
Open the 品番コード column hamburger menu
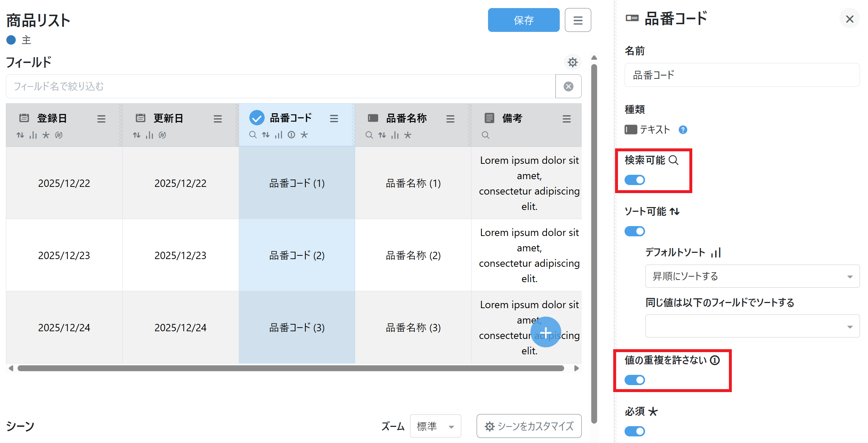(x=334, y=118)
